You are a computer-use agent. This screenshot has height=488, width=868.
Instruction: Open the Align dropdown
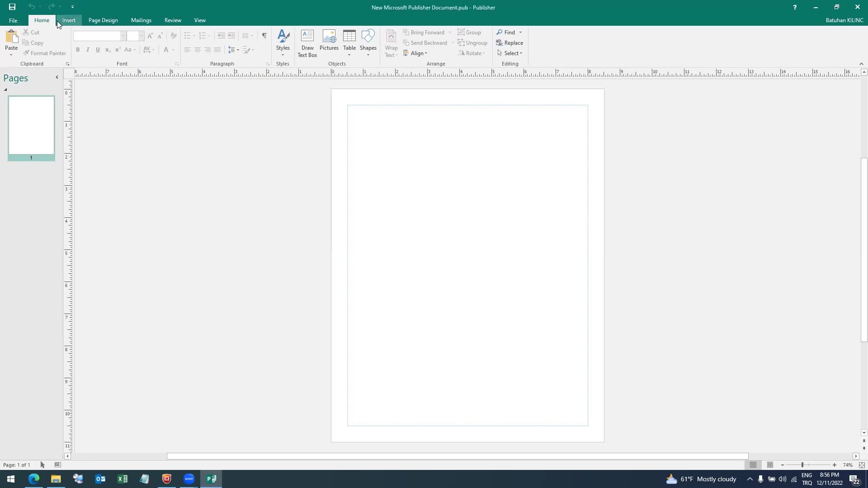(415, 53)
